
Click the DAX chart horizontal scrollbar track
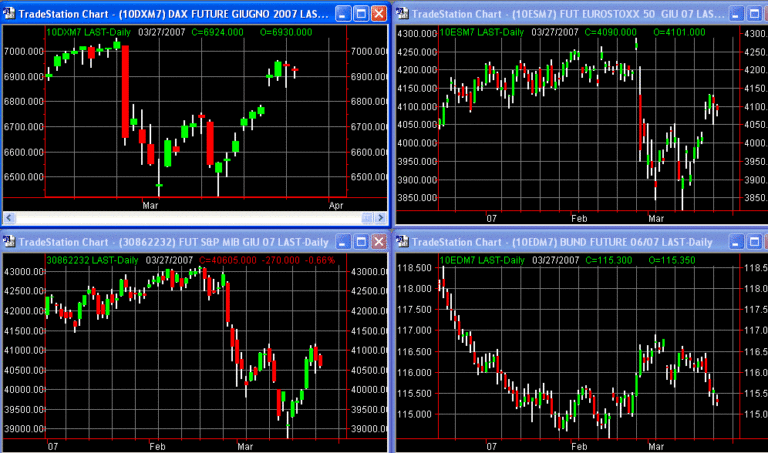point(190,217)
